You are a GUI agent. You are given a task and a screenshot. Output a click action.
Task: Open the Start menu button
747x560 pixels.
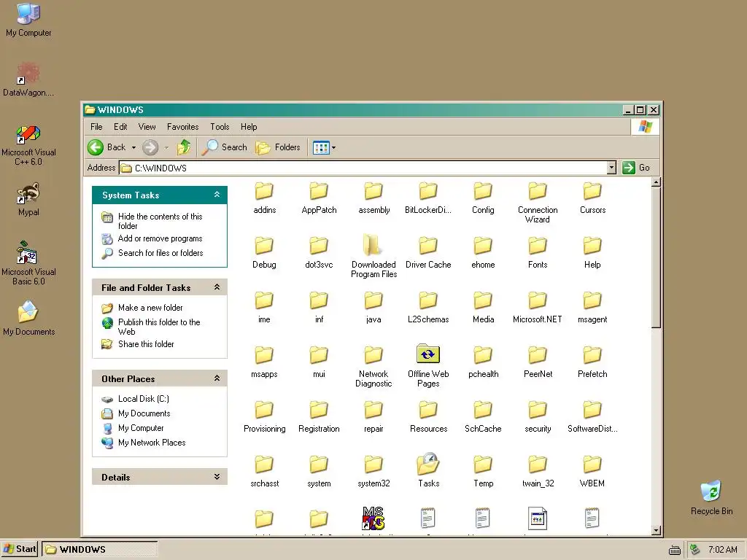[x=19, y=549]
